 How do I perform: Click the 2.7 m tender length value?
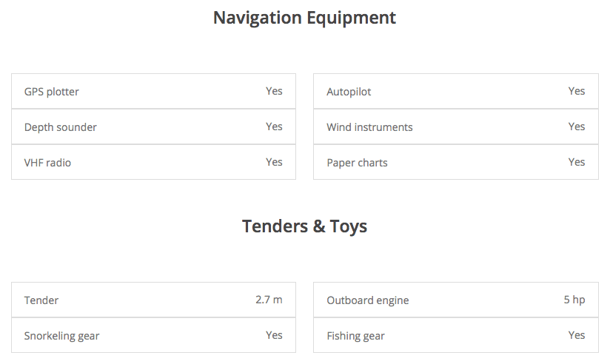point(269,300)
